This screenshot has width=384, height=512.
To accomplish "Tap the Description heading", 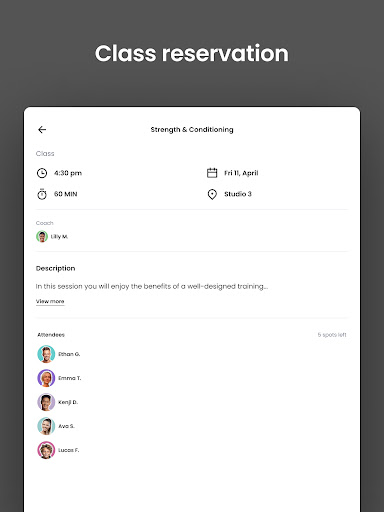I will (55, 268).
